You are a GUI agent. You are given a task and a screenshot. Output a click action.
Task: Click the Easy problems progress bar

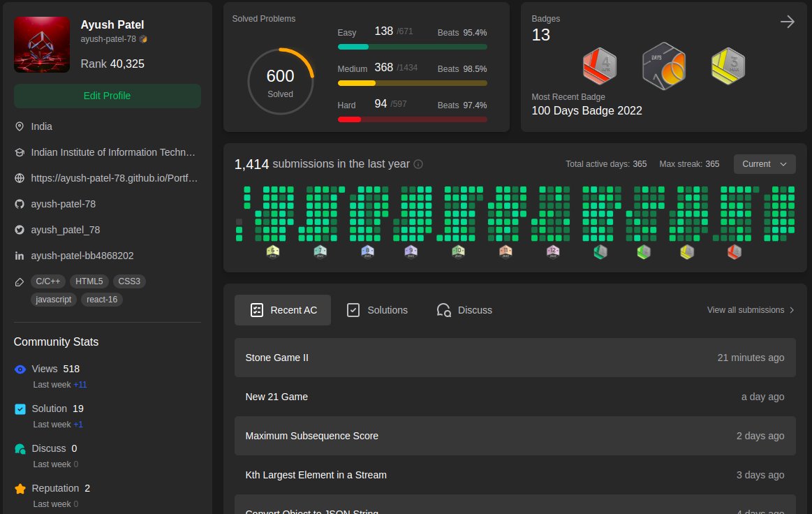pos(412,47)
